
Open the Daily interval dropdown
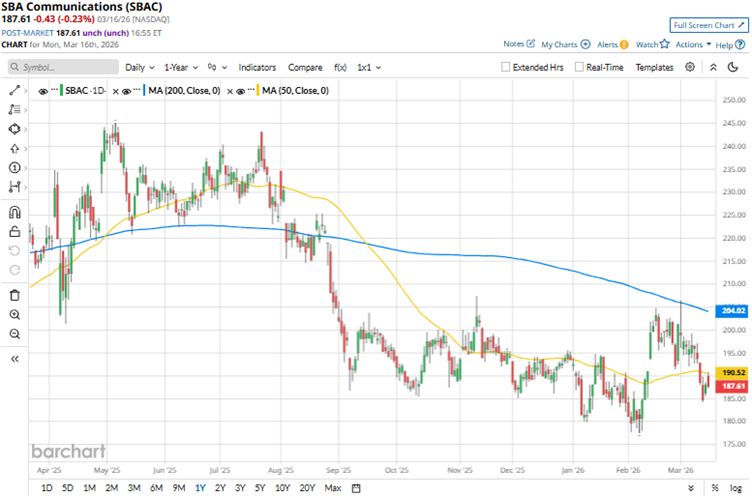(138, 67)
